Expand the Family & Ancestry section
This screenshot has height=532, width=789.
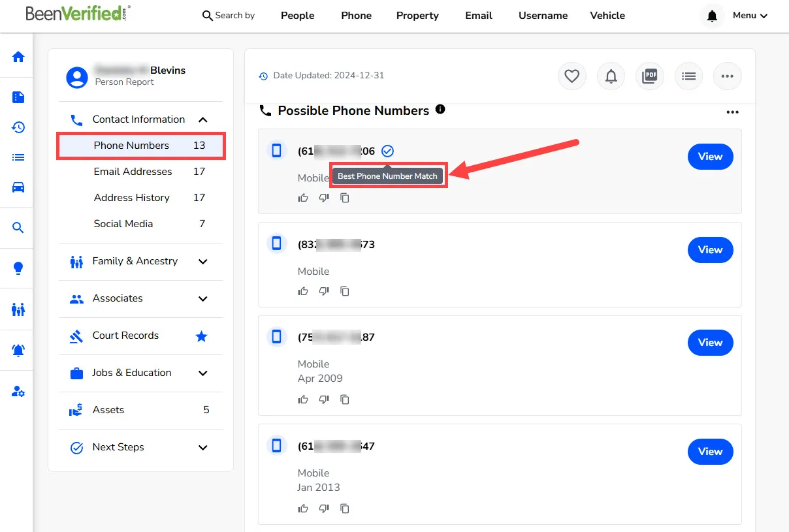tap(202, 261)
